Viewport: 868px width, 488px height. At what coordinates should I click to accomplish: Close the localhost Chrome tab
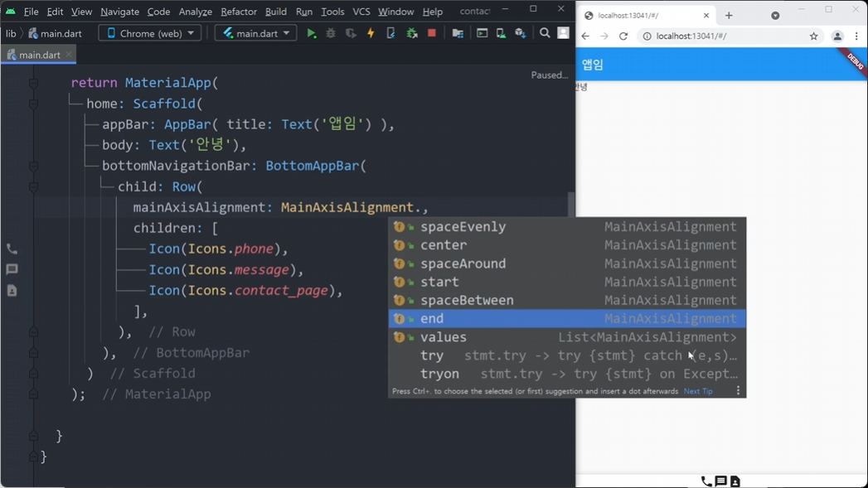[706, 16]
